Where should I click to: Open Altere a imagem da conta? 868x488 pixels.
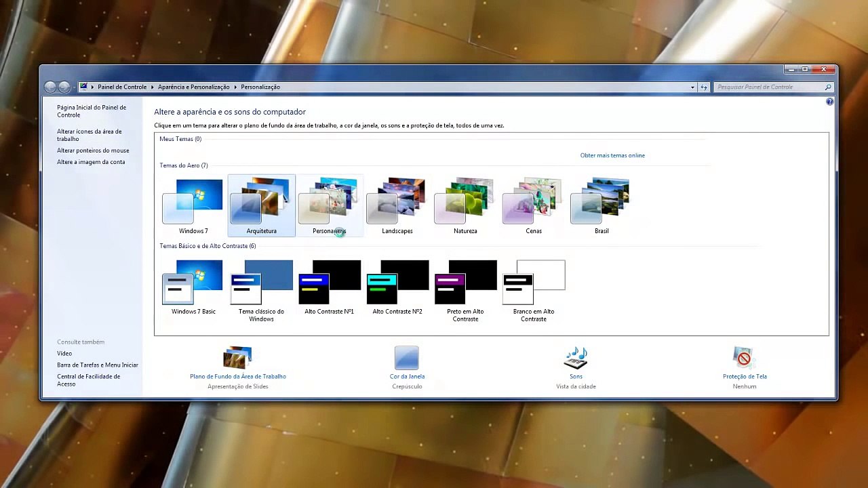click(91, 162)
